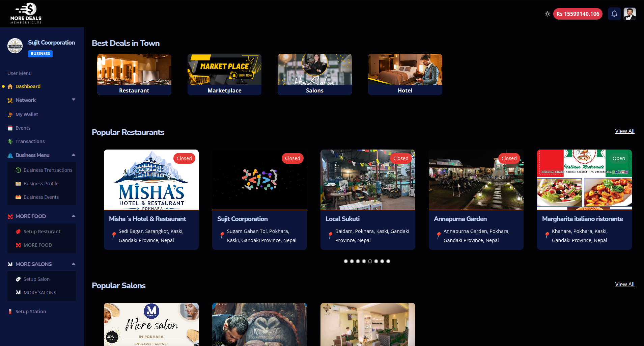Click the Setup Resturant gear icon
Viewport: 644px width, 346px height.
pos(18,232)
